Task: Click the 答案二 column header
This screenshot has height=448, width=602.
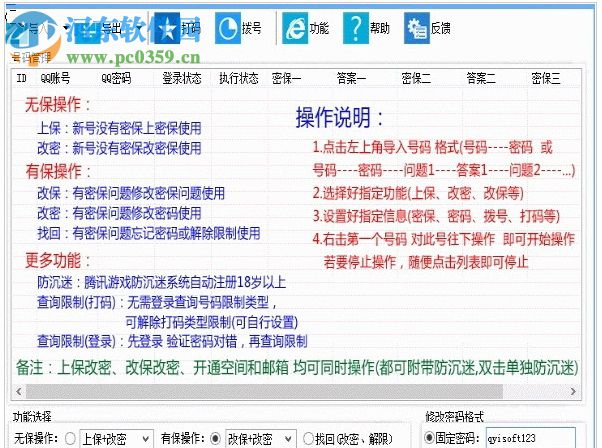Action: click(x=481, y=78)
